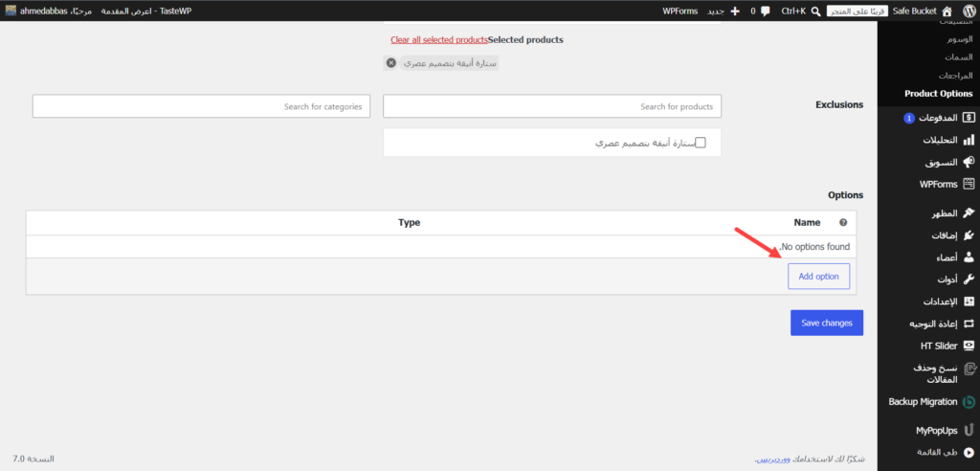The width and height of the screenshot is (980, 471).
Task: Click the payments dollar icon in sidebar
Action: point(969,118)
